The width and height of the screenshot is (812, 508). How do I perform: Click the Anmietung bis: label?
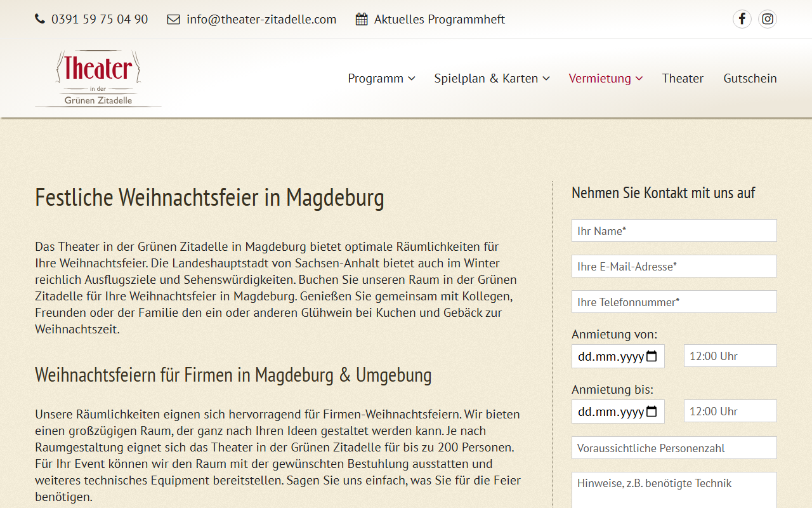(612, 389)
